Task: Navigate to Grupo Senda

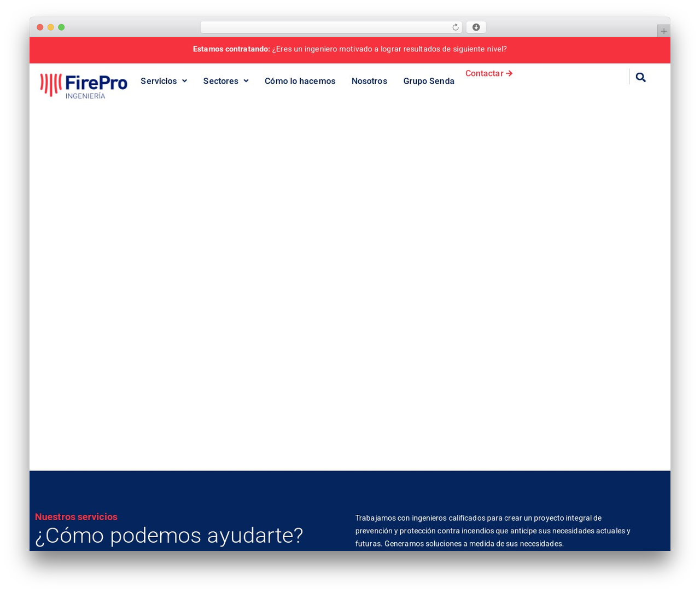Action: [429, 81]
